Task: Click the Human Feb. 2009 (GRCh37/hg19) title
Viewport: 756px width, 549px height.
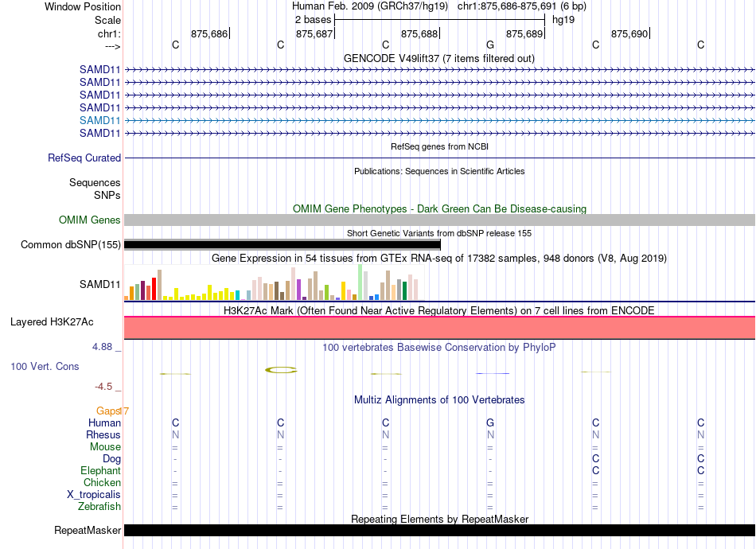Action: coord(370,6)
